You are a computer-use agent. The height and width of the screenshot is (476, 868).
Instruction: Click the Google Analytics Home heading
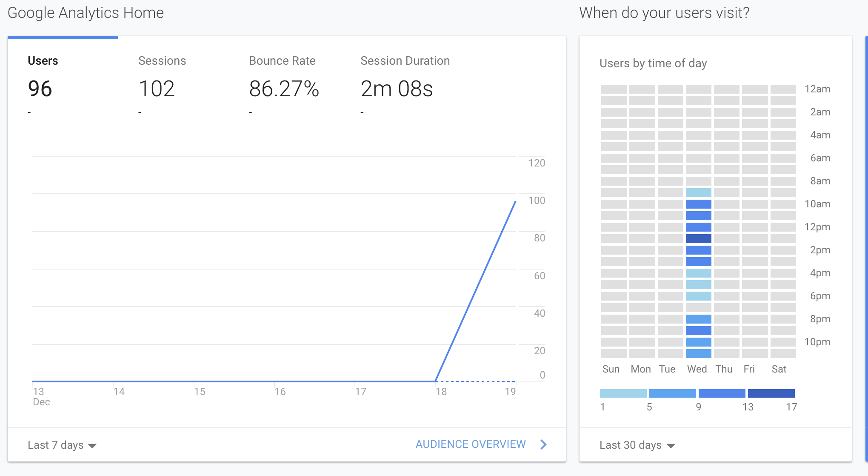(86, 13)
